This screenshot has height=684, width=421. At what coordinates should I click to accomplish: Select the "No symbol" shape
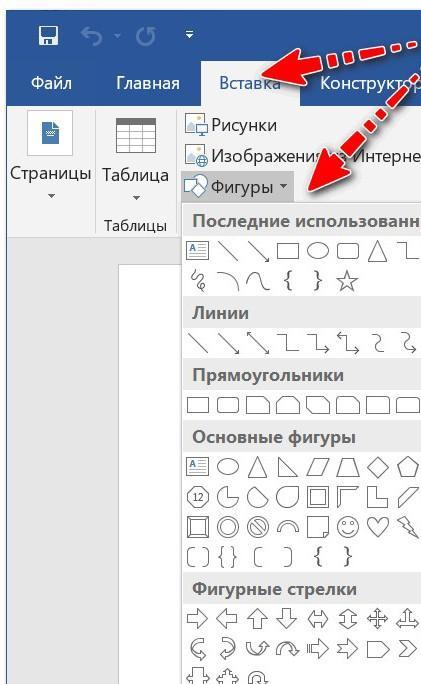[x=258, y=527]
